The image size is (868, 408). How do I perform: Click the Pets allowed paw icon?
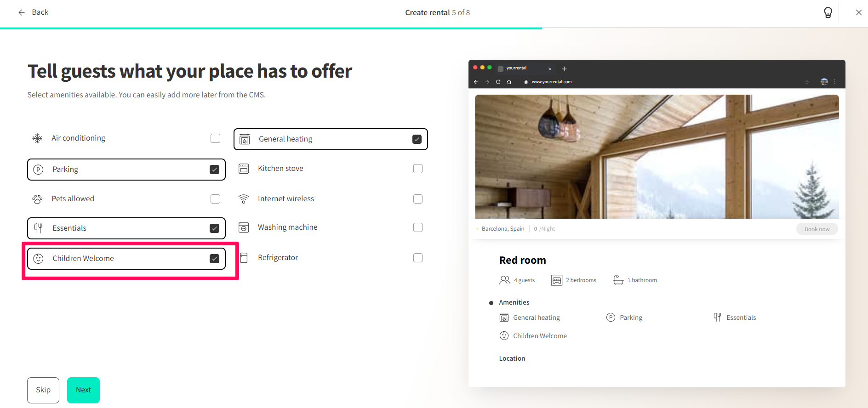[x=38, y=199]
